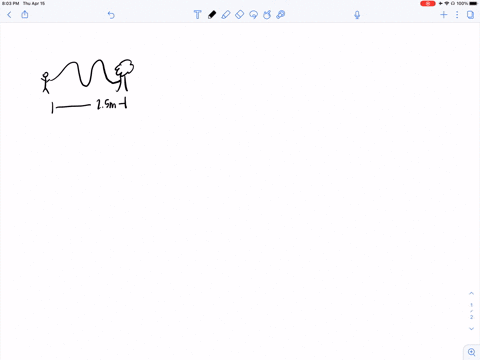Add new content with plus button
This screenshot has height=360, width=480.
(x=444, y=15)
